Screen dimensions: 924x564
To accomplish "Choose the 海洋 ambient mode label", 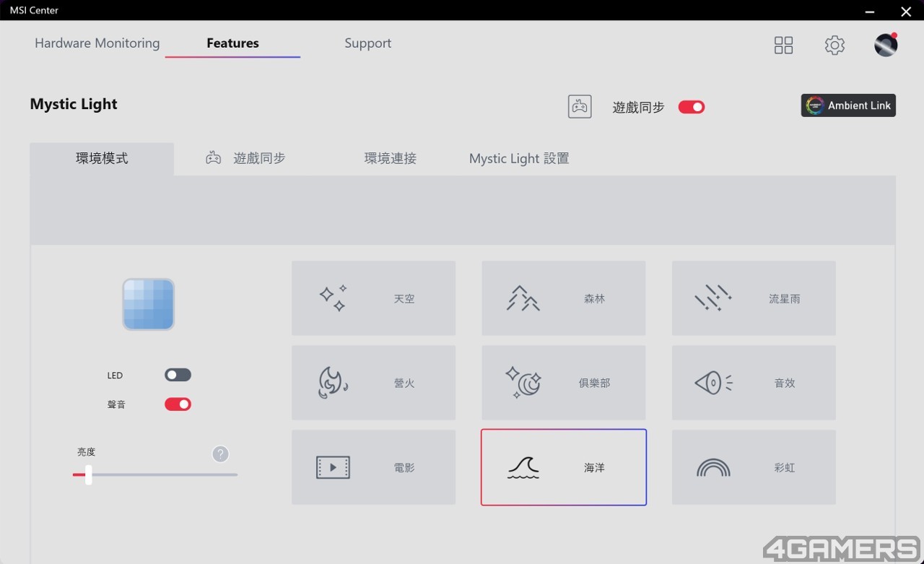I will pyautogui.click(x=594, y=468).
